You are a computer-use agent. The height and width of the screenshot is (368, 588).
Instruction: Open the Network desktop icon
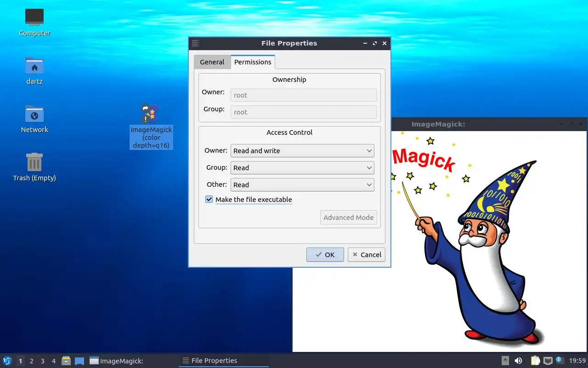[x=34, y=119]
